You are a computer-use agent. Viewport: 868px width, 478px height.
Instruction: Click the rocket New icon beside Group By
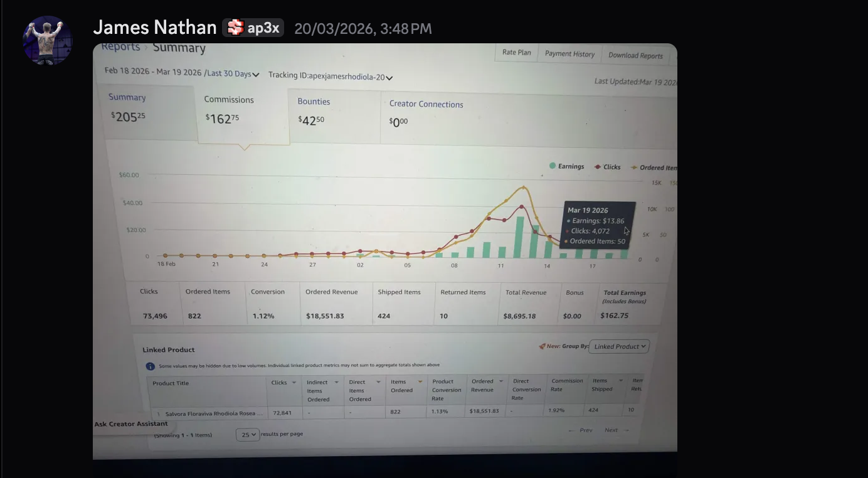pos(542,346)
